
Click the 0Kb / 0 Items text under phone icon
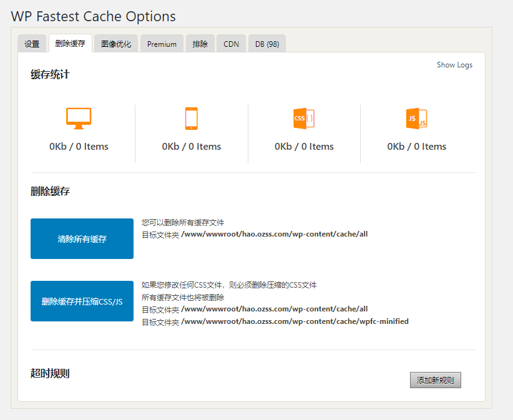(192, 146)
